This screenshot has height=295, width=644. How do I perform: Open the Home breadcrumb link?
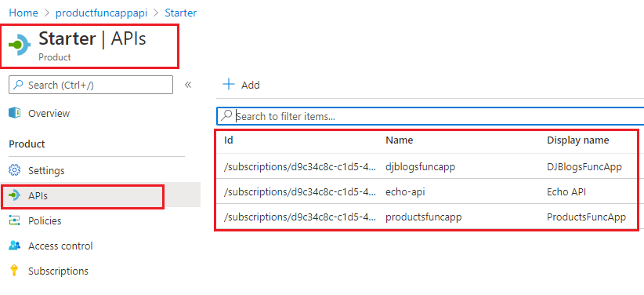coord(24,13)
